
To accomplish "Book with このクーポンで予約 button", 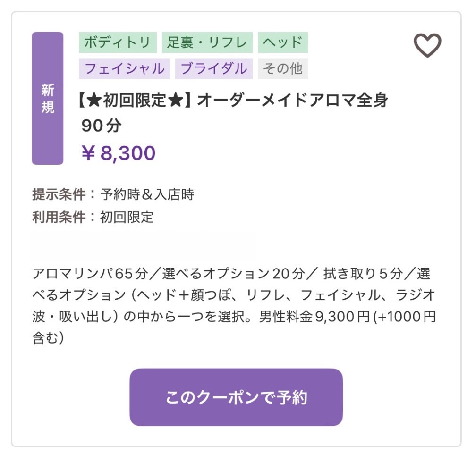I will 236,397.
